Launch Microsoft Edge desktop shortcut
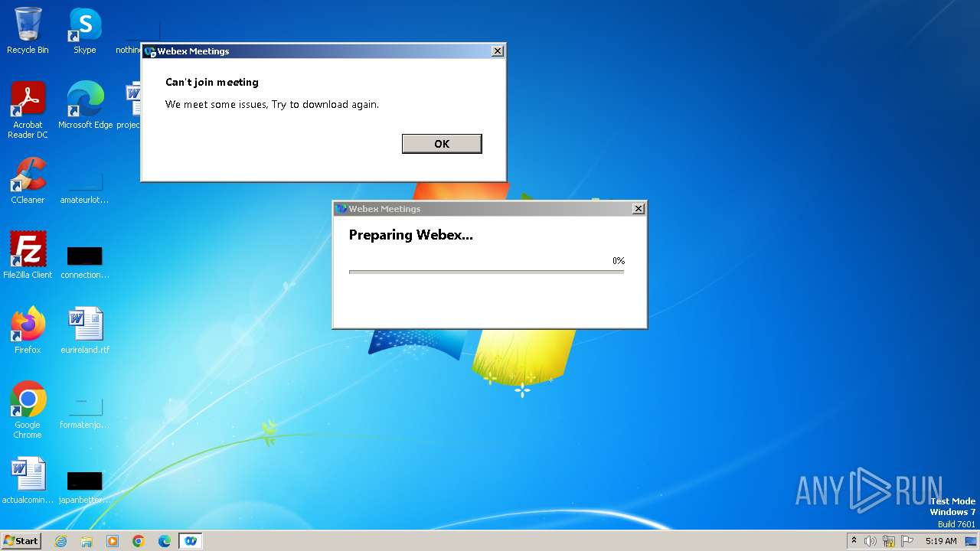This screenshot has height=551, width=980. [x=85, y=106]
